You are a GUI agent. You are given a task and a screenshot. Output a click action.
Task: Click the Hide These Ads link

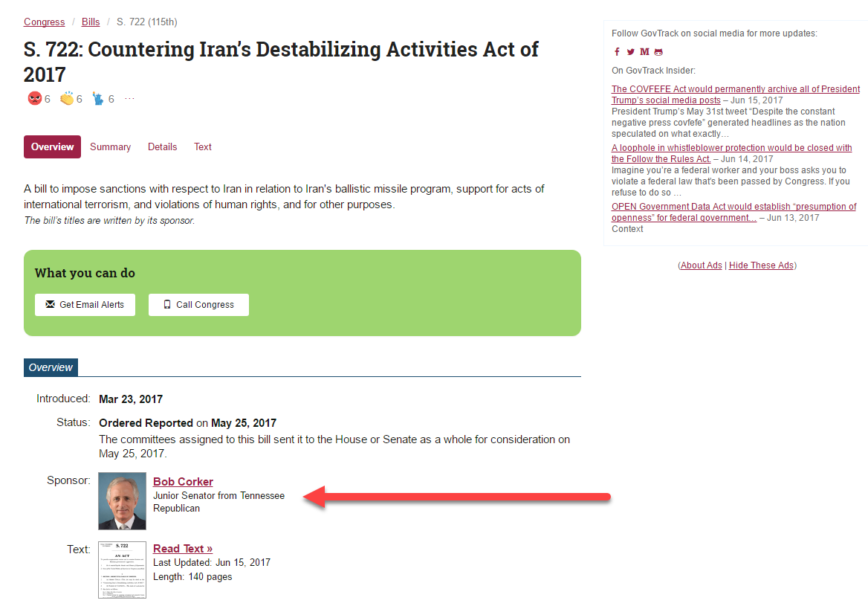point(761,265)
